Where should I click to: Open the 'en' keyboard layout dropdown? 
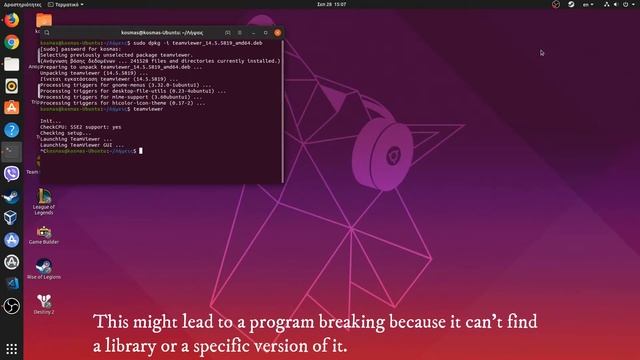click(588, 4)
